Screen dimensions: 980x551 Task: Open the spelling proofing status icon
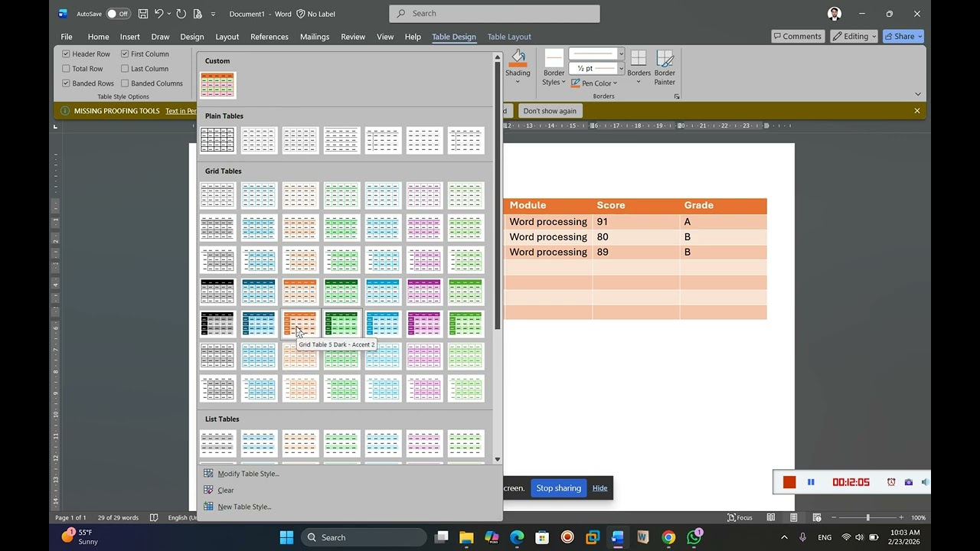click(154, 517)
